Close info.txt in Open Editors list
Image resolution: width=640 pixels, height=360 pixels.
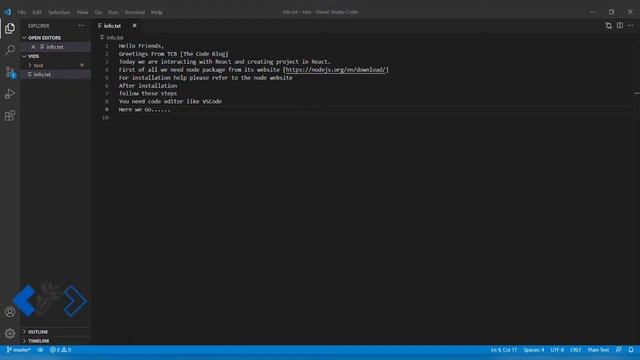point(33,47)
